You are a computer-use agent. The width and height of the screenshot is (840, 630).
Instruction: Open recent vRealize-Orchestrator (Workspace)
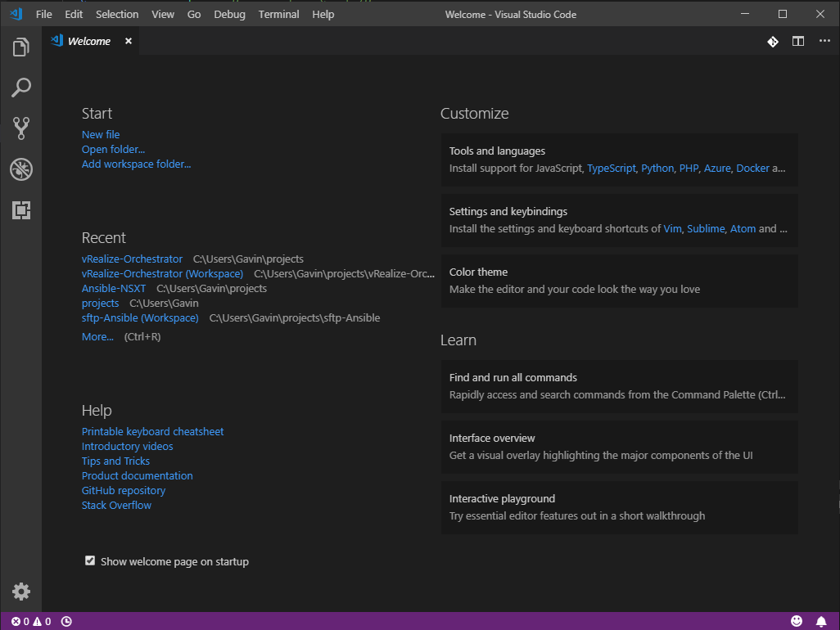pos(162,273)
